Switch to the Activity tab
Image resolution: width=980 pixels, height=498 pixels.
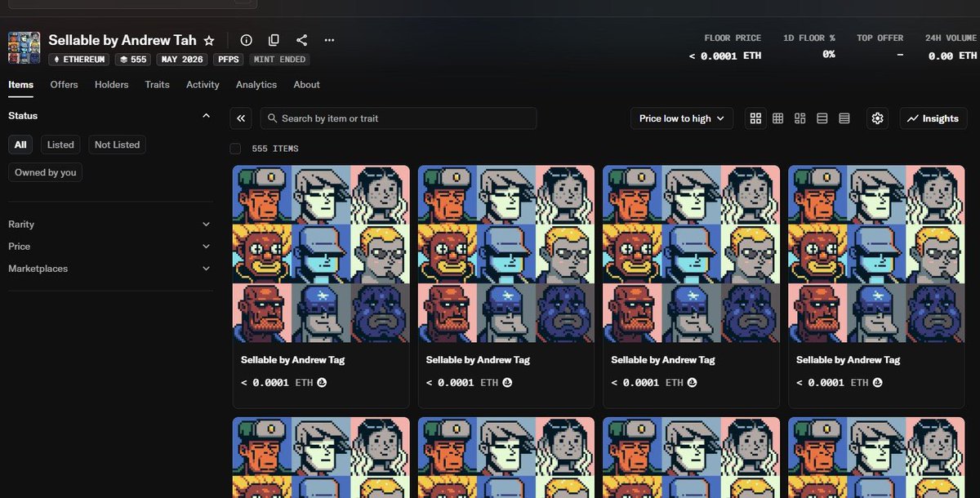(203, 85)
